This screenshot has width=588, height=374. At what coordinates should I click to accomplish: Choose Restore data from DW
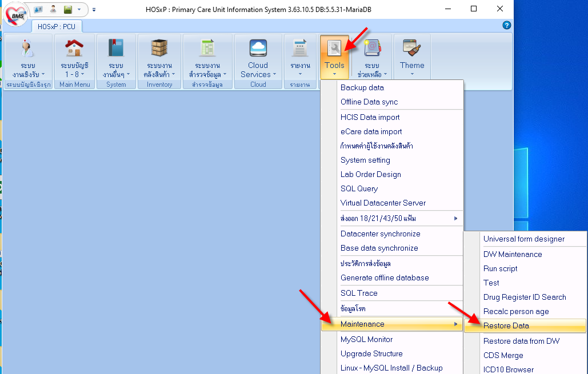click(525, 341)
